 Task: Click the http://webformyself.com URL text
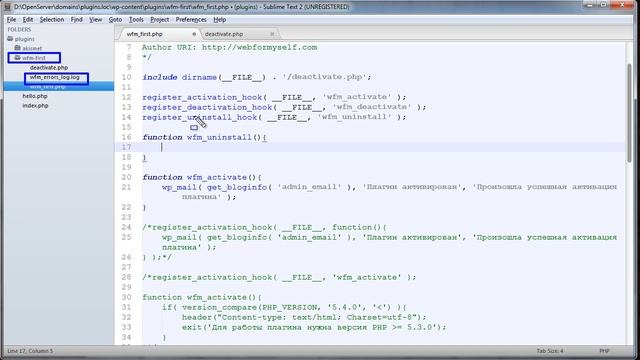259,47
